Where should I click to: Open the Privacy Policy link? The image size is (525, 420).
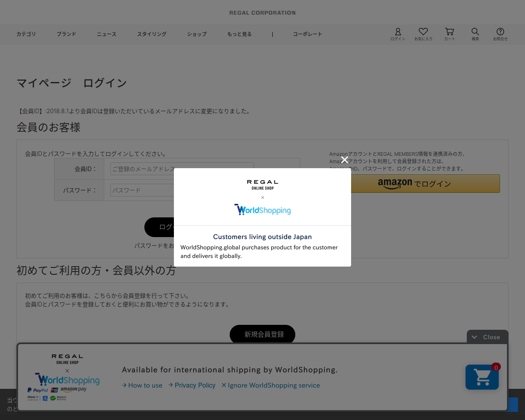[192, 385]
